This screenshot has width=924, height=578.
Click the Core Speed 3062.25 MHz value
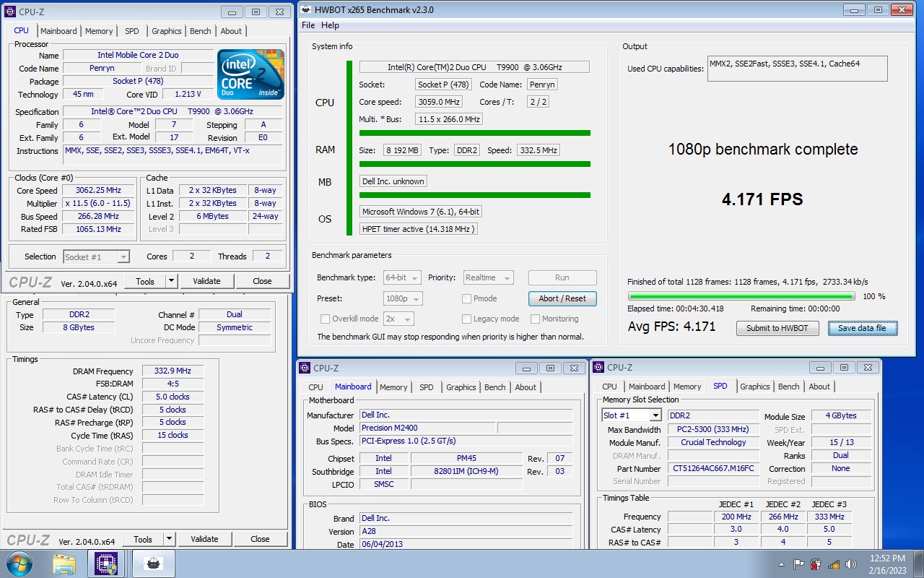(x=98, y=191)
